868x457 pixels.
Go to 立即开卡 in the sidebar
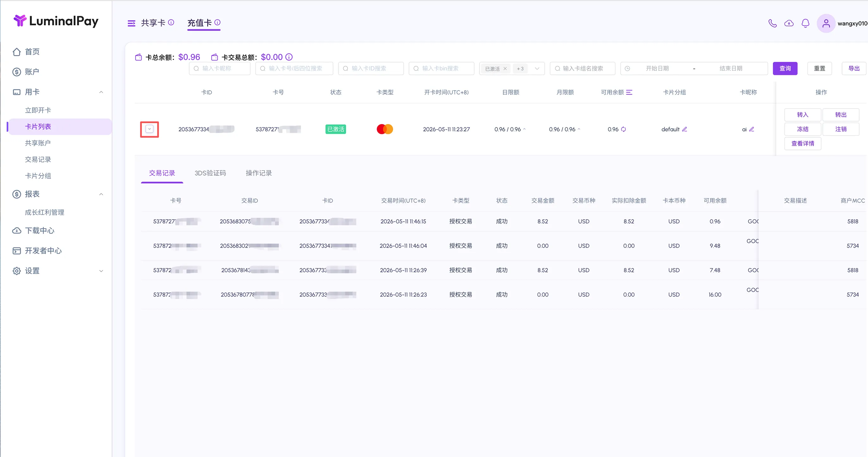(38, 110)
